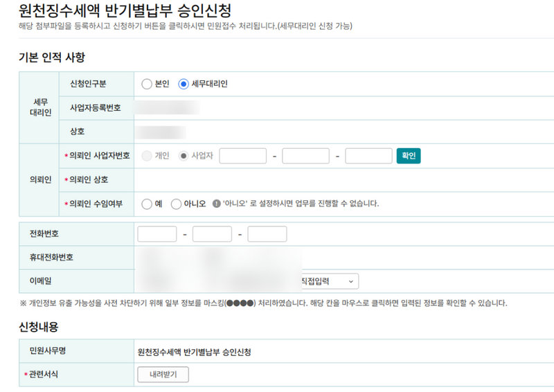554x392 pixels.
Task: Click last 의뢰인 사업자번호 input box
Action: tap(368, 156)
